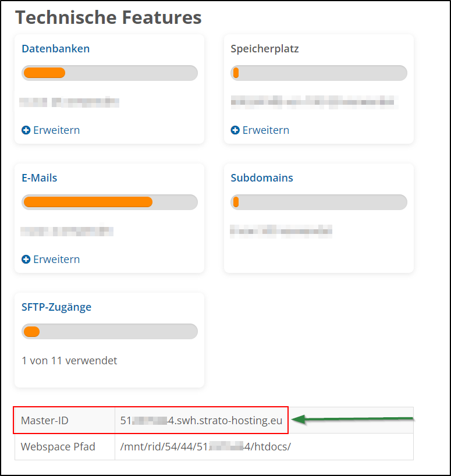Click the plus icon under Datenbanken
Screen dimensions: 451x476
click(26, 130)
